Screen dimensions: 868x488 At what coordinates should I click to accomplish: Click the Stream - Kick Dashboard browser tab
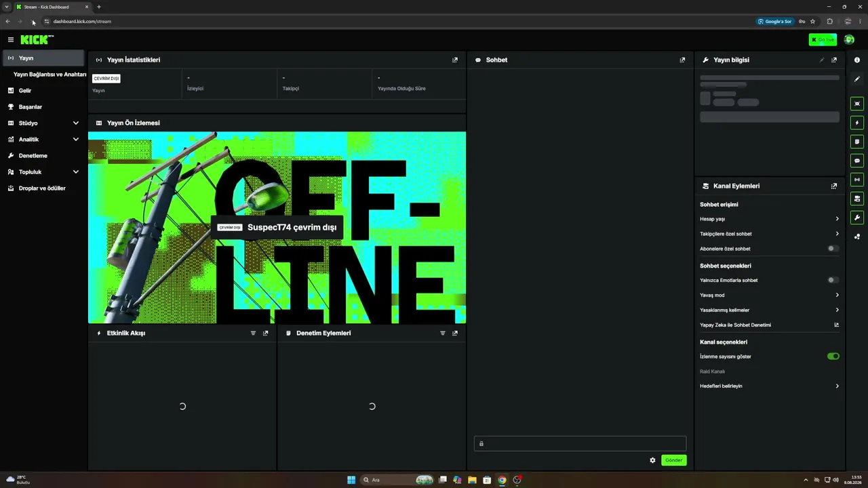pos(52,7)
